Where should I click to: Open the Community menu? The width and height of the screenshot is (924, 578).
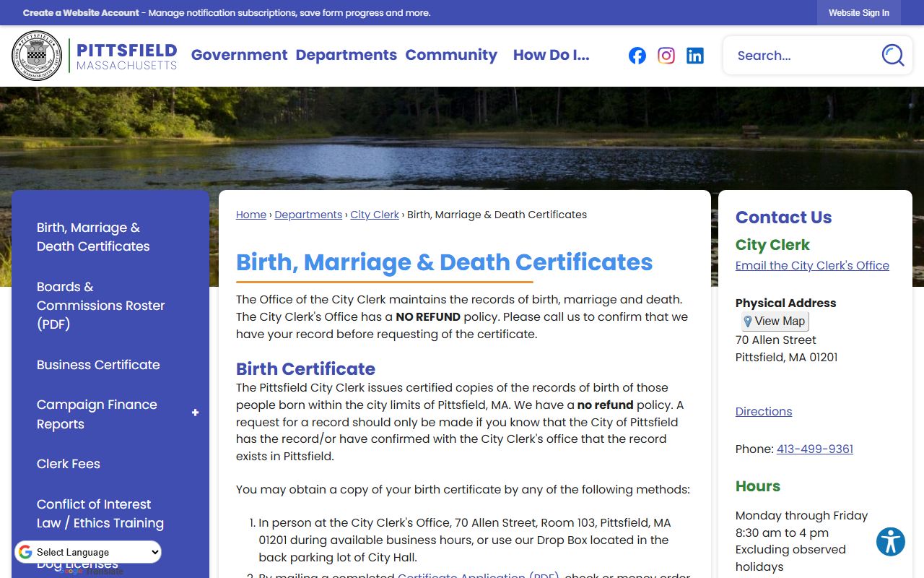(x=450, y=55)
